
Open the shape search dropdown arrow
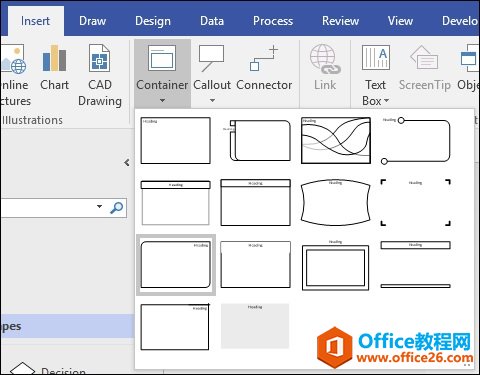tap(99, 206)
